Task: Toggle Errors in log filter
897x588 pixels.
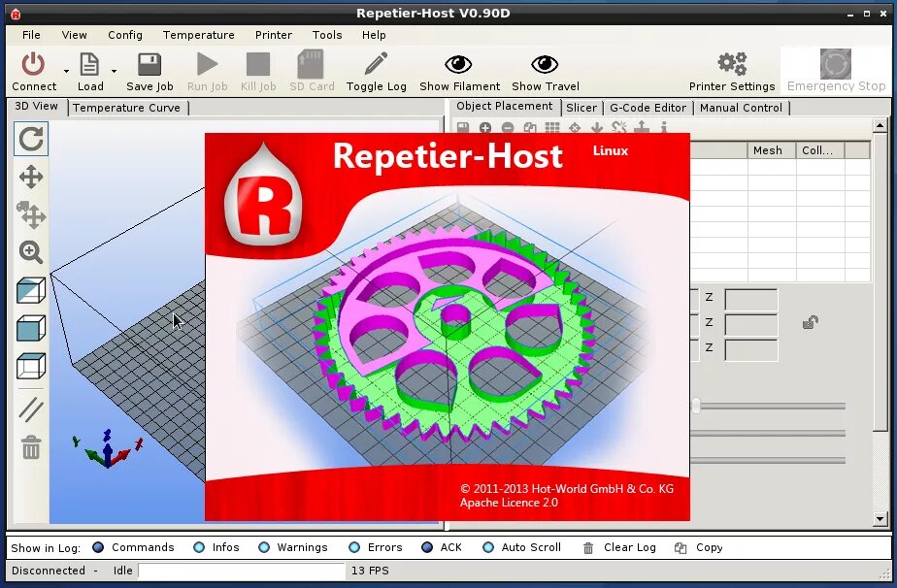Action: [376, 547]
